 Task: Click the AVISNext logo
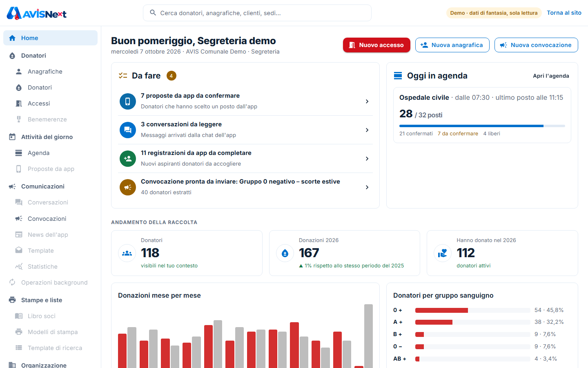[x=36, y=13]
